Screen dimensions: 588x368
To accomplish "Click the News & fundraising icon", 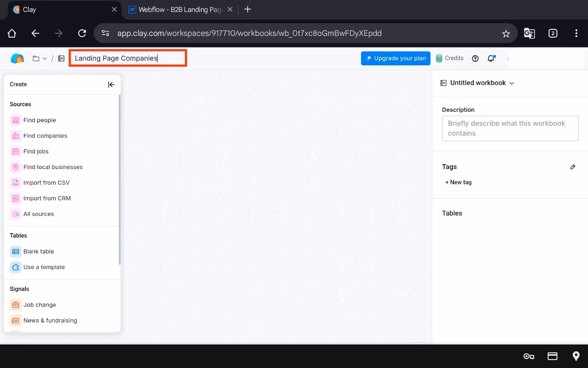I will click(15, 321).
